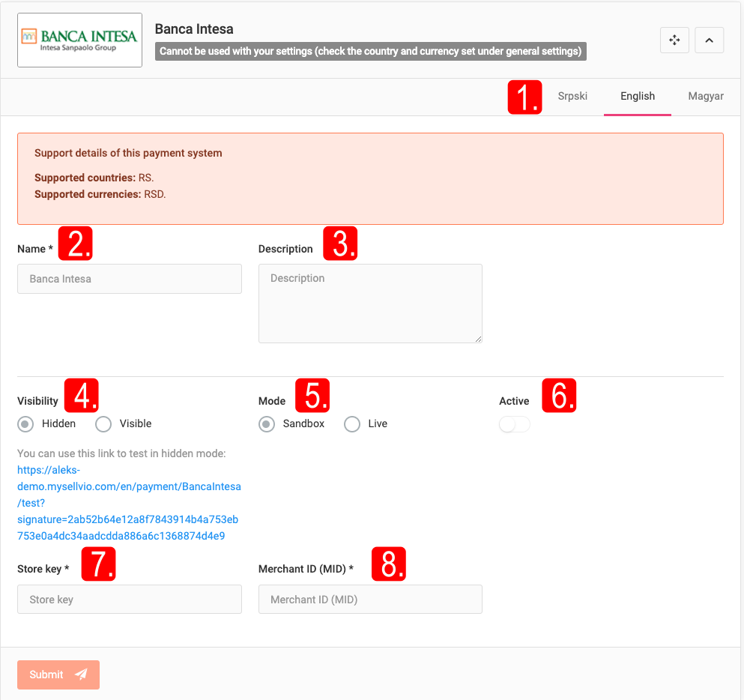This screenshot has height=700, width=744.
Task: Open the Magyar language tab
Action: [705, 96]
